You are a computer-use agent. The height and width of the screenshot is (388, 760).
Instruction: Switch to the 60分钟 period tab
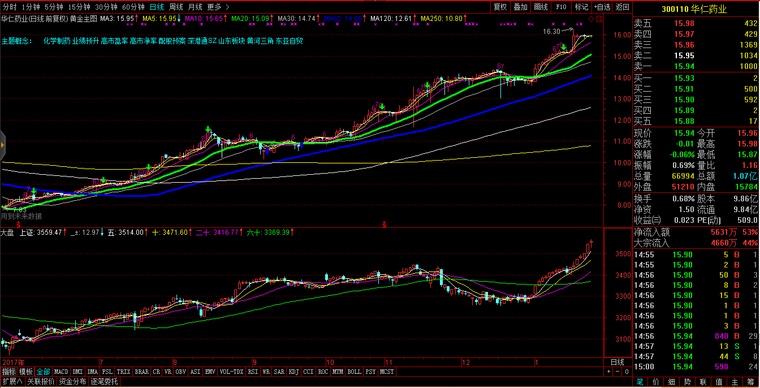[x=133, y=7]
